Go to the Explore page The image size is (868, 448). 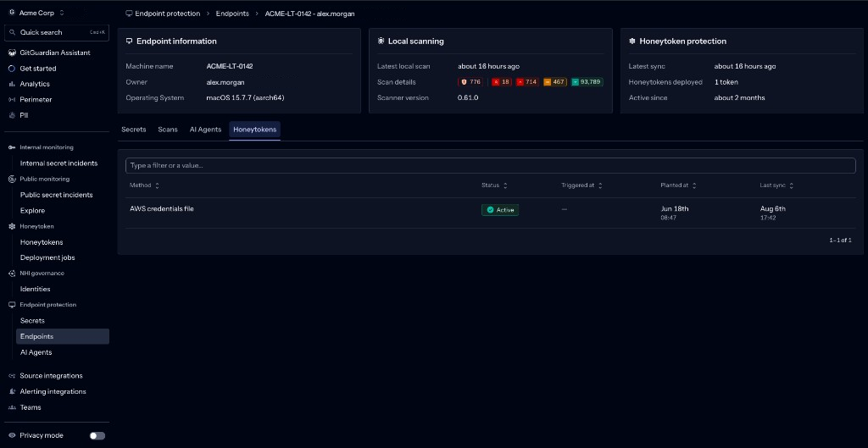coord(33,211)
